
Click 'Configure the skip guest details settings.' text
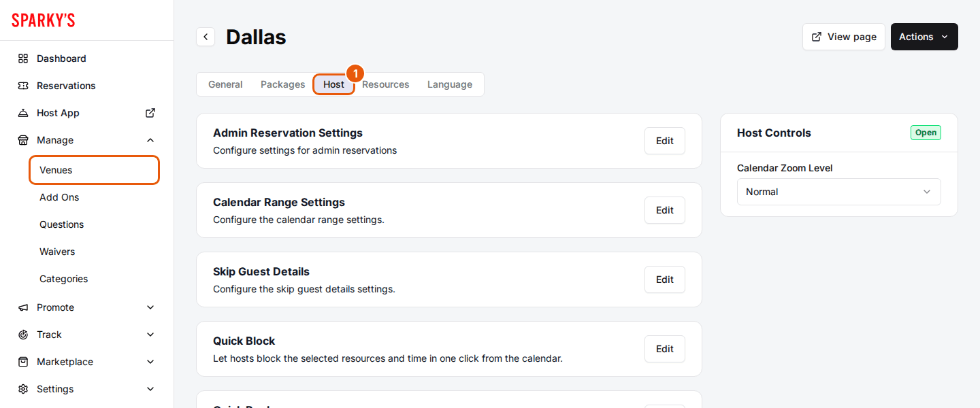(x=304, y=289)
